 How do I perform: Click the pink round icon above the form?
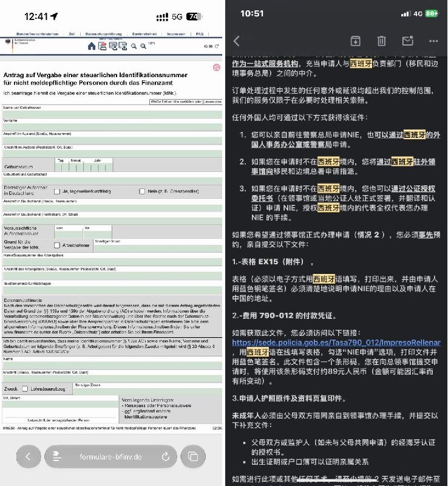point(217,67)
